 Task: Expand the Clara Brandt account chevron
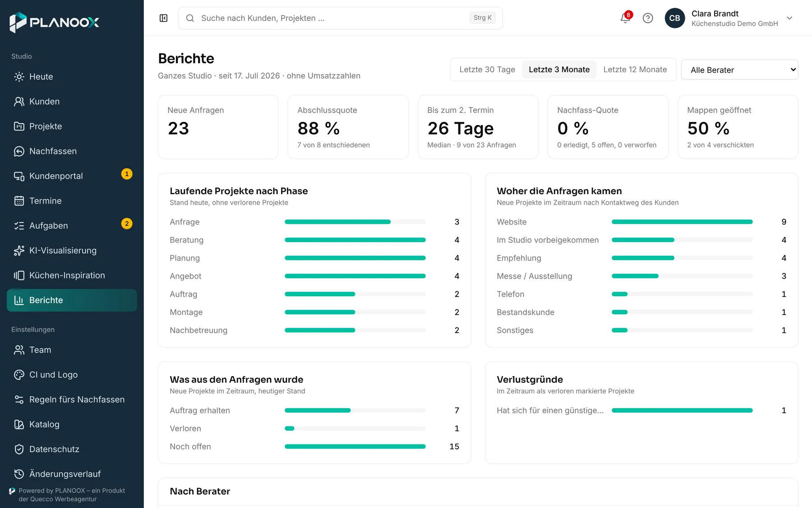(x=789, y=18)
